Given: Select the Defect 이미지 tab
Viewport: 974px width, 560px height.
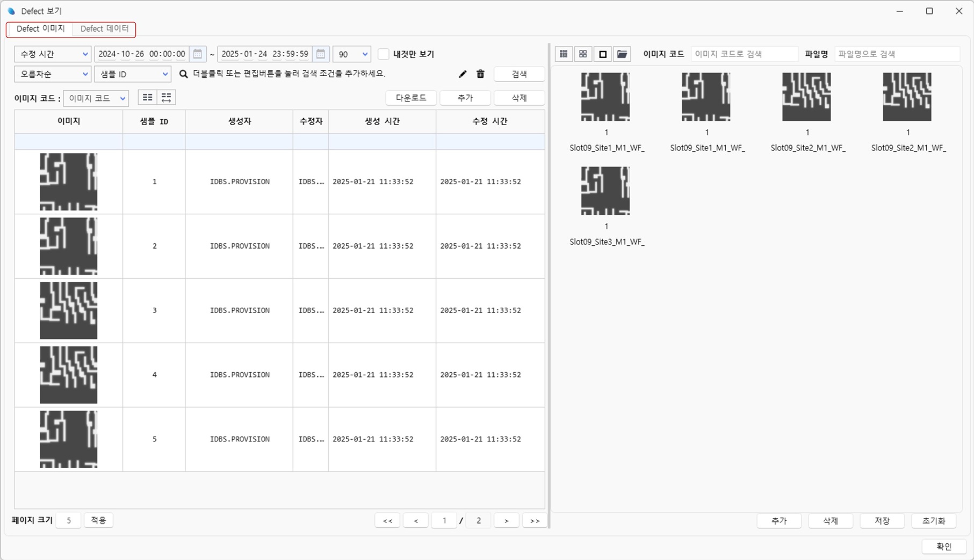Looking at the screenshot, I should tap(40, 29).
